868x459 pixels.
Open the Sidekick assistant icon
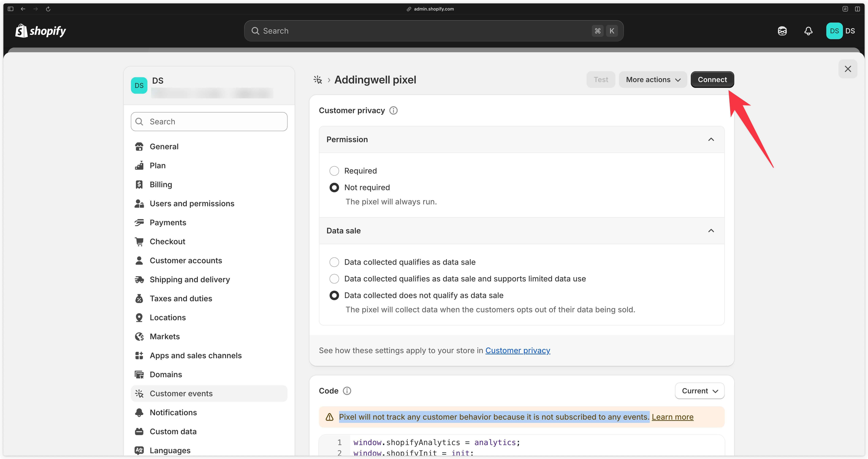click(782, 31)
